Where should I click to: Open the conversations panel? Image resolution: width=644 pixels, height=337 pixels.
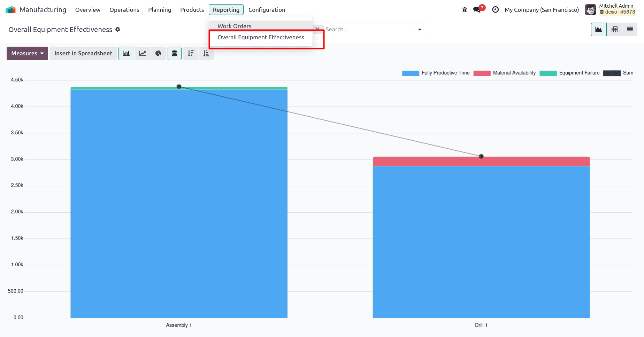477,10
